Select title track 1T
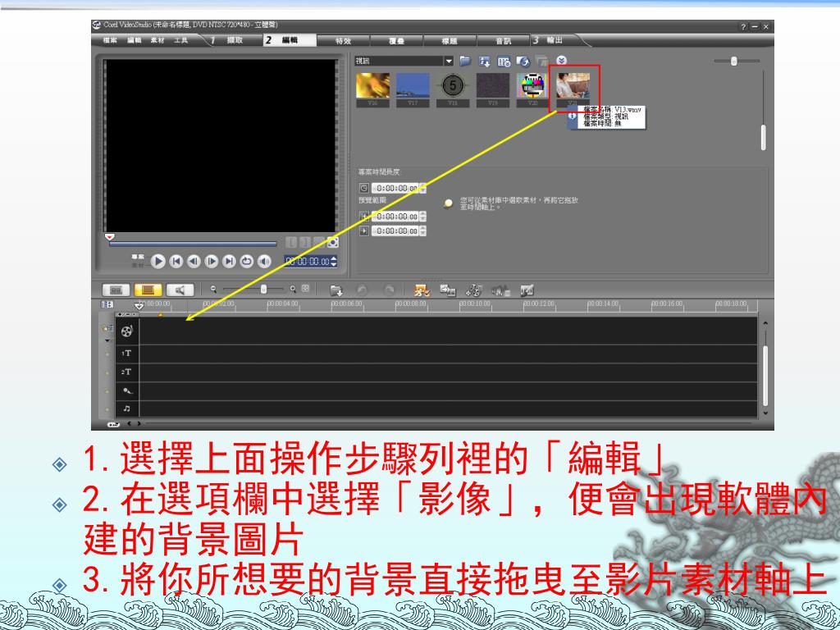This screenshot has height=630, width=840. click(126, 353)
